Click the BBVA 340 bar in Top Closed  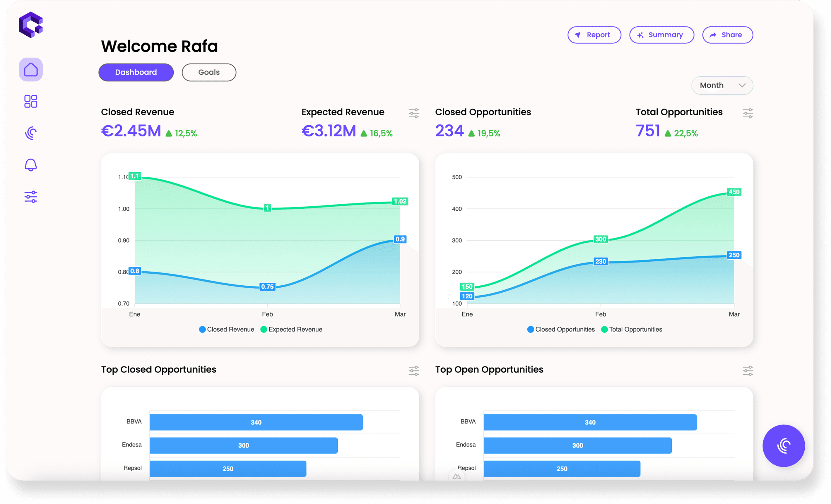pos(256,422)
